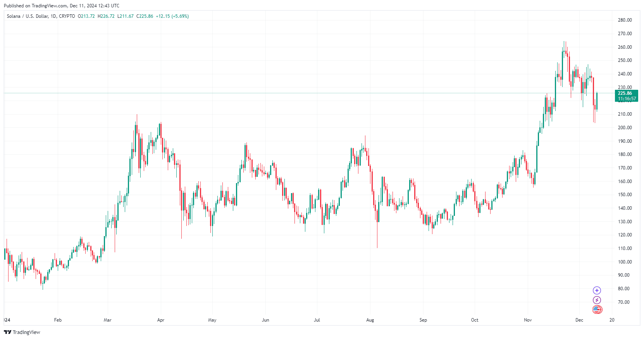Click the current price label 225.86

[625, 93]
